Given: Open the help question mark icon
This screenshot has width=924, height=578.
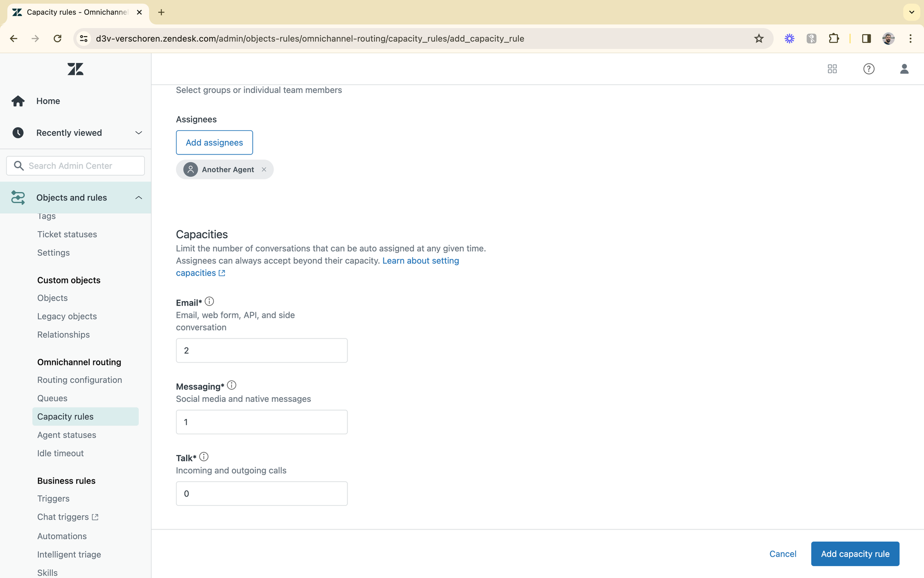Looking at the screenshot, I should click(869, 69).
